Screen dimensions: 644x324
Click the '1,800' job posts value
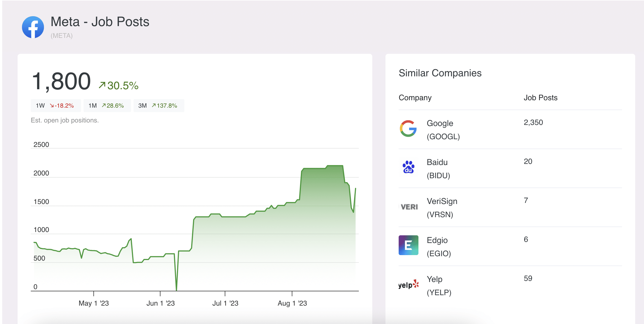[x=61, y=81]
